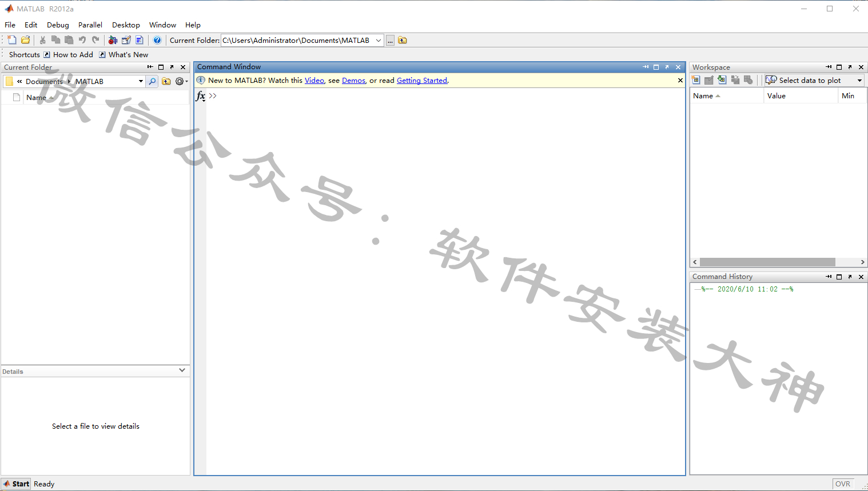Click the Workspace scrollbar right arrow

coord(862,262)
